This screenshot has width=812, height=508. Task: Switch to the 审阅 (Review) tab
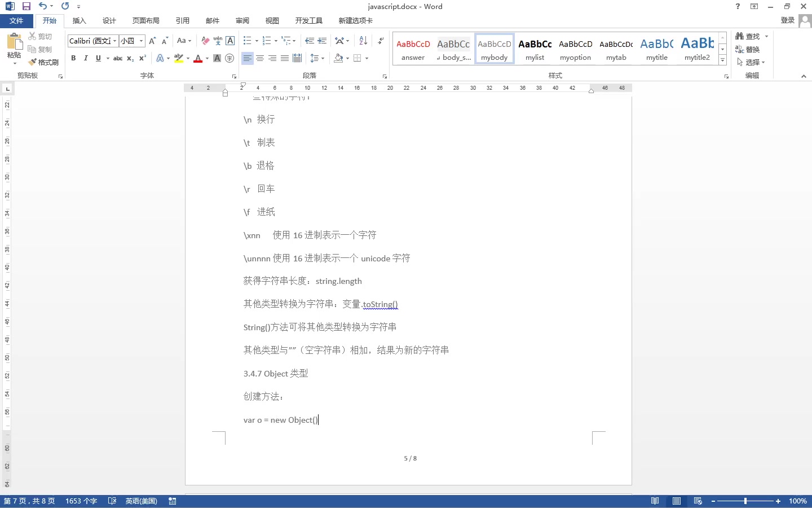pyautogui.click(x=242, y=20)
